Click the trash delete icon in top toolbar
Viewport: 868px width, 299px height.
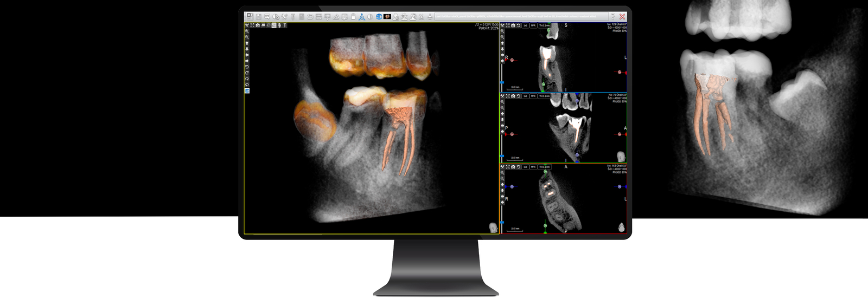click(x=353, y=17)
